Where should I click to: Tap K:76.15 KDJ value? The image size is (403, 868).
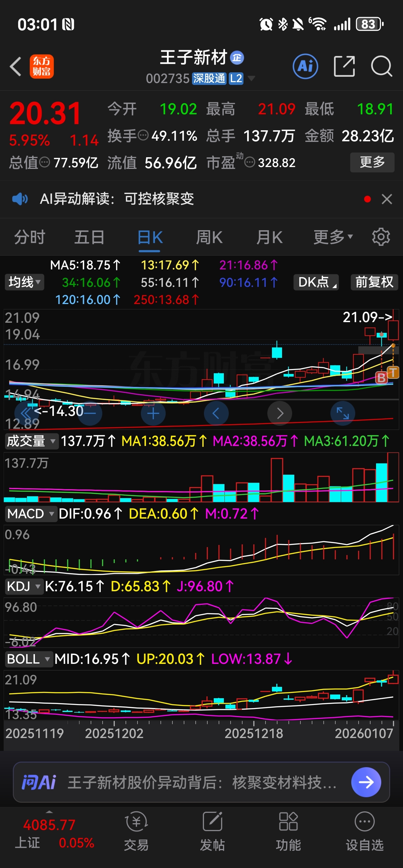pos(74,586)
